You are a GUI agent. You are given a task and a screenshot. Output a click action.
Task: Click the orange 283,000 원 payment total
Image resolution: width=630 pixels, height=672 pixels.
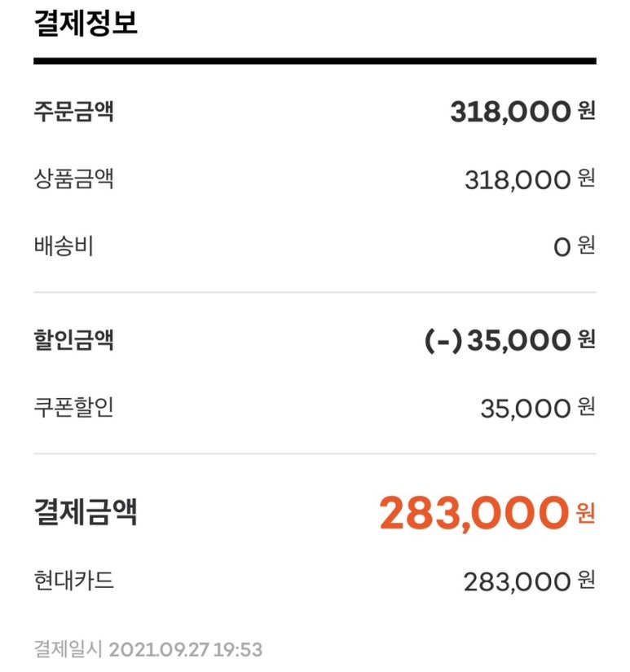pos(473,513)
